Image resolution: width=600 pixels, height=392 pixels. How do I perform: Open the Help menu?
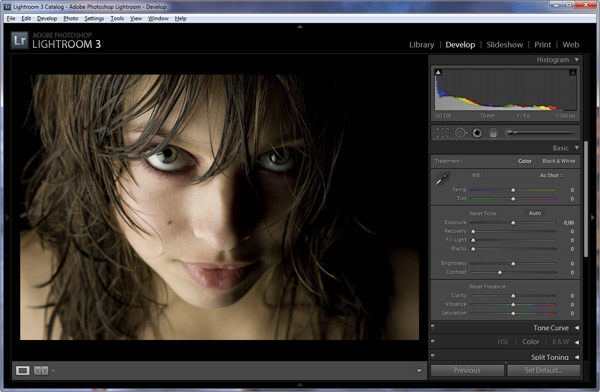pyautogui.click(x=181, y=18)
